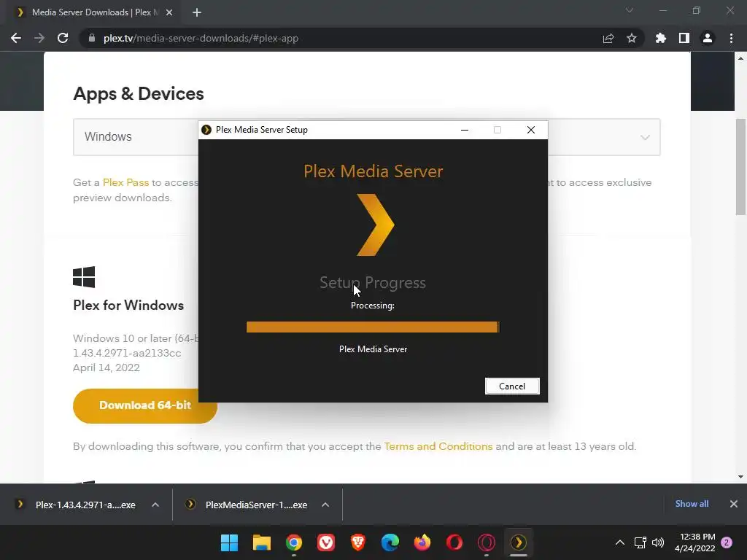Screen dimensions: 747x560
Task: Click the Windows logo above Plex for Windows
Action: (x=84, y=276)
